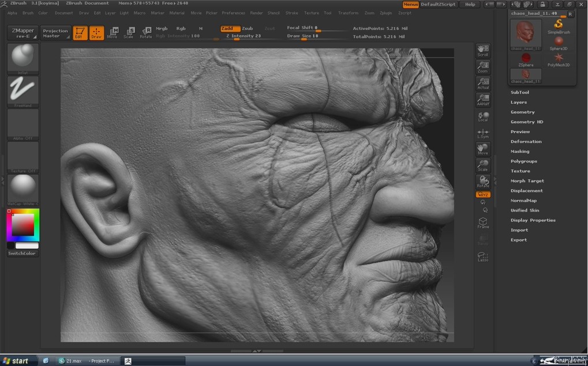
Task: Switch to Rotate mode in top toolbar
Action: (145, 33)
